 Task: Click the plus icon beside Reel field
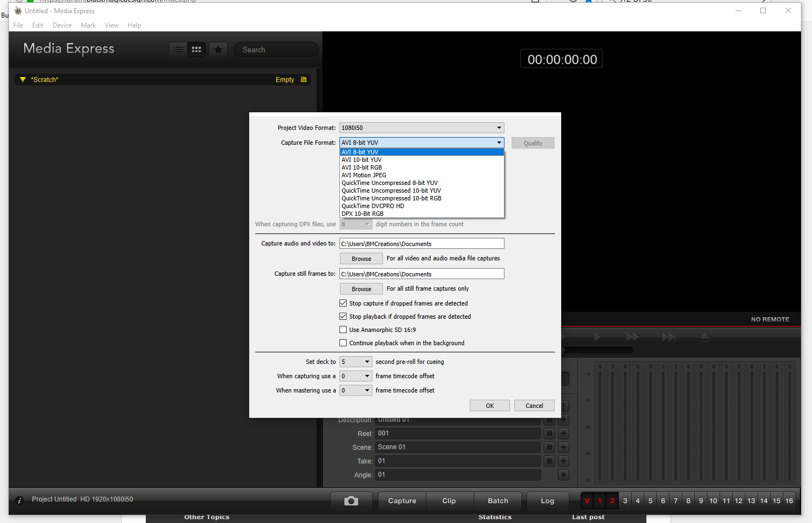[x=563, y=434]
